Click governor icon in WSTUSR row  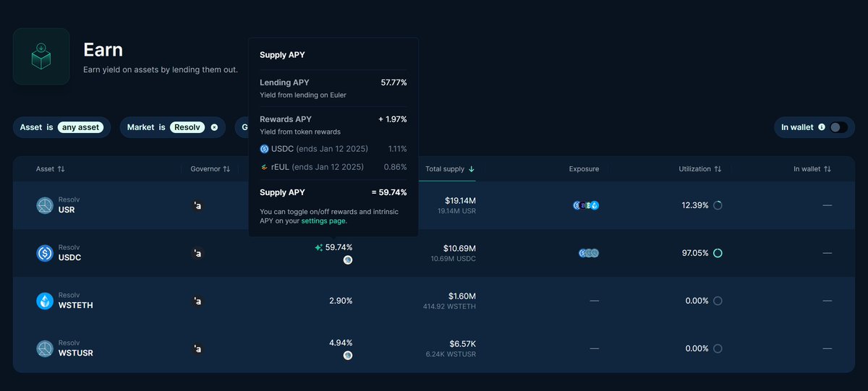[x=197, y=349]
